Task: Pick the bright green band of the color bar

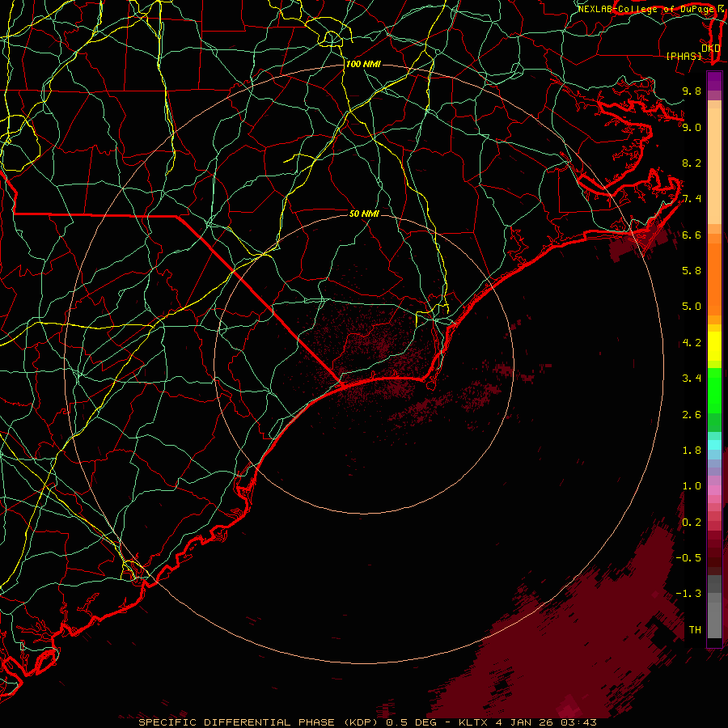Action: point(714,390)
